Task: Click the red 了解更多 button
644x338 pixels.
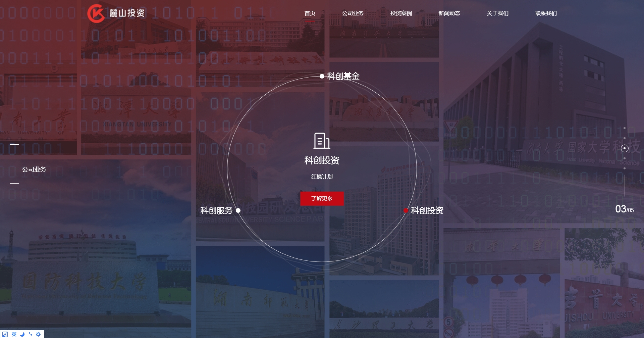Action: [322, 199]
